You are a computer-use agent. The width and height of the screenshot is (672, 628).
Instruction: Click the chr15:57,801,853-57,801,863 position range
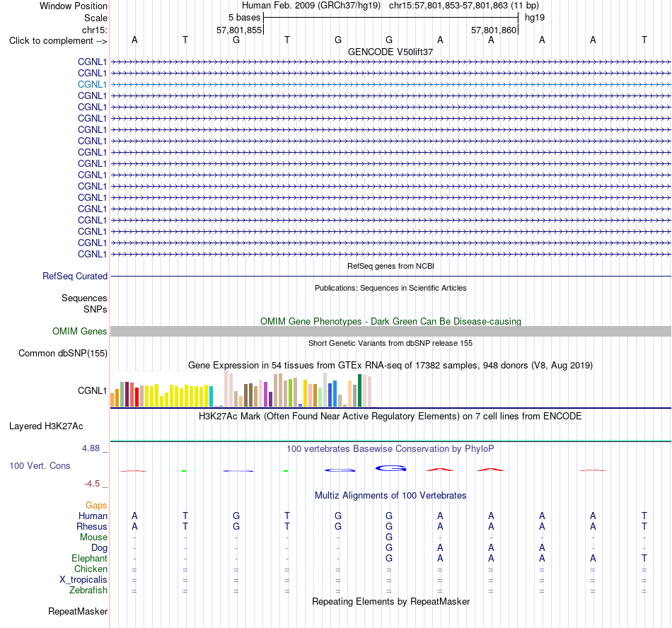tap(448, 6)
